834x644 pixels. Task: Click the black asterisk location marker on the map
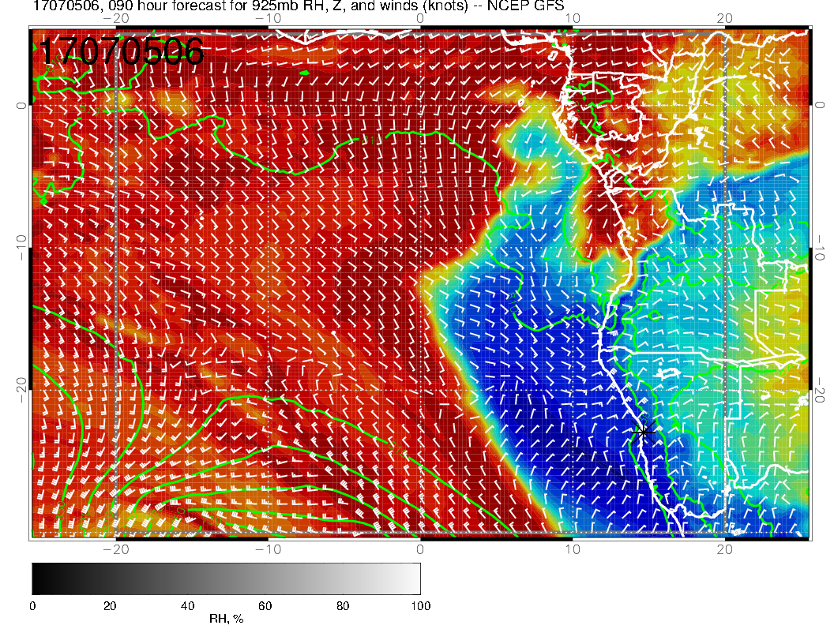644,433
